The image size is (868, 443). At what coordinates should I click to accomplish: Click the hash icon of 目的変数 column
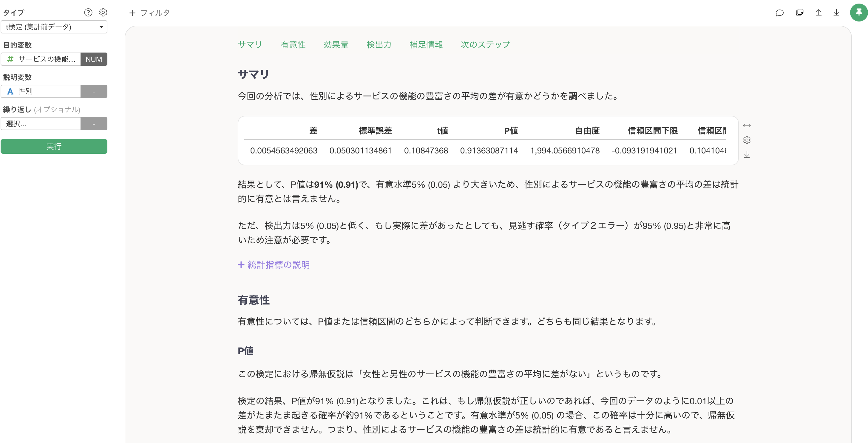10,59
